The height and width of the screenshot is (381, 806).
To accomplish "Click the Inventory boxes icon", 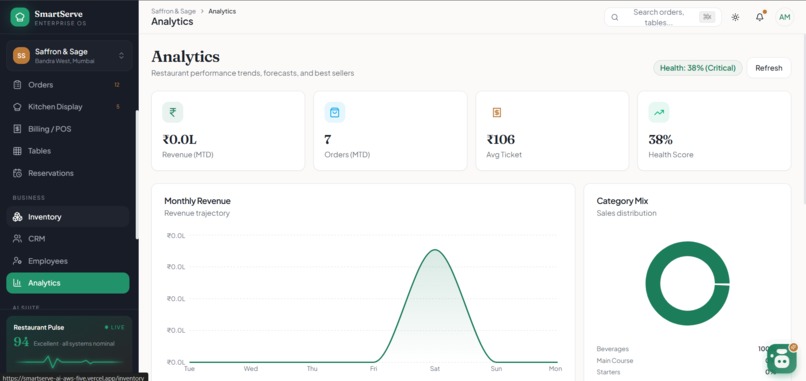I will tap(17, 217).
